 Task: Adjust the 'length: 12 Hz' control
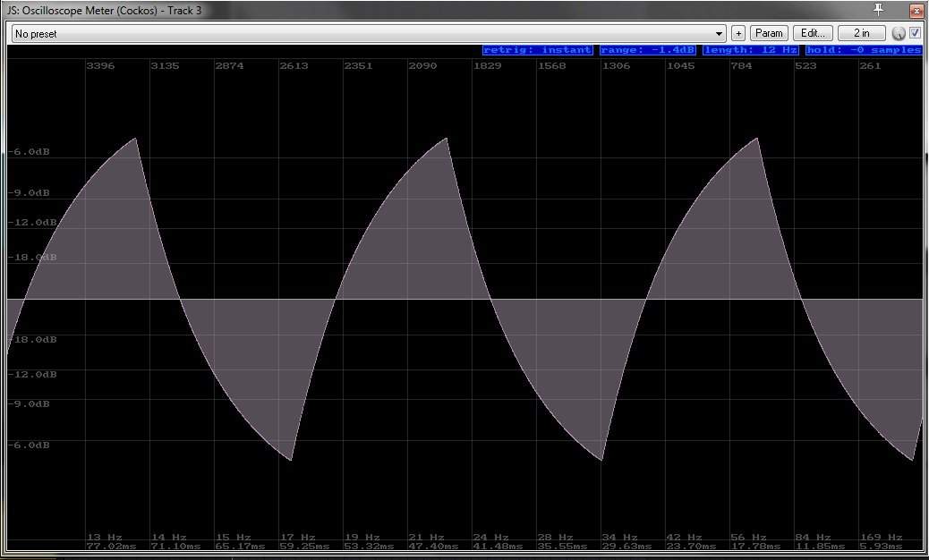pos(750,50)
